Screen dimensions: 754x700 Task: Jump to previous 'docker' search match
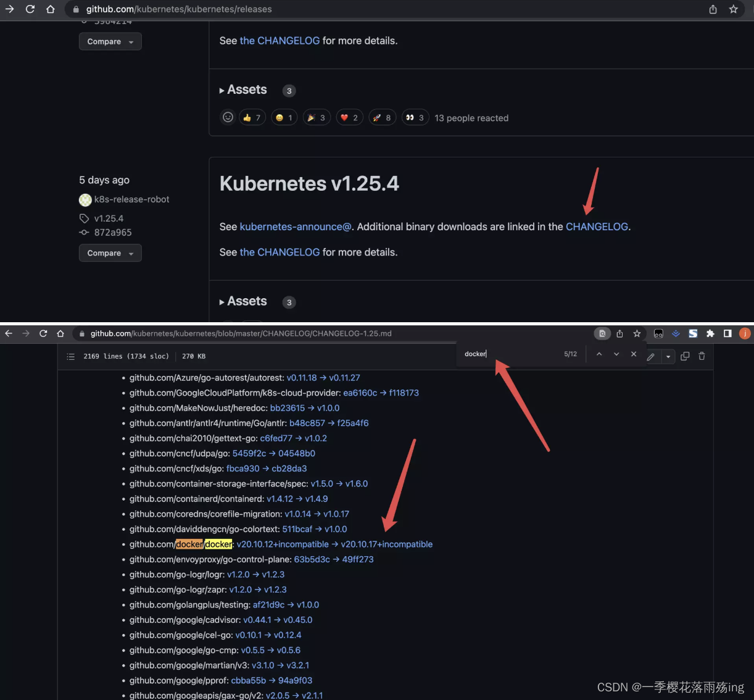599,354
